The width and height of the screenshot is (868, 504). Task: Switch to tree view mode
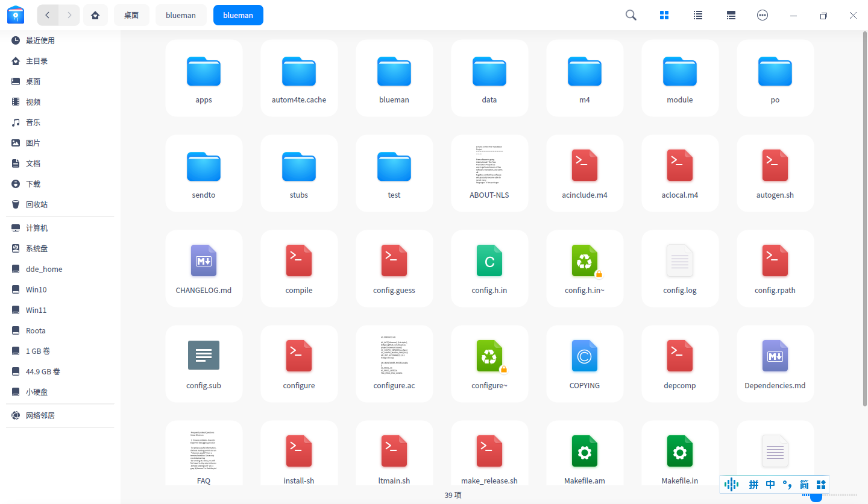pos(731,15)
